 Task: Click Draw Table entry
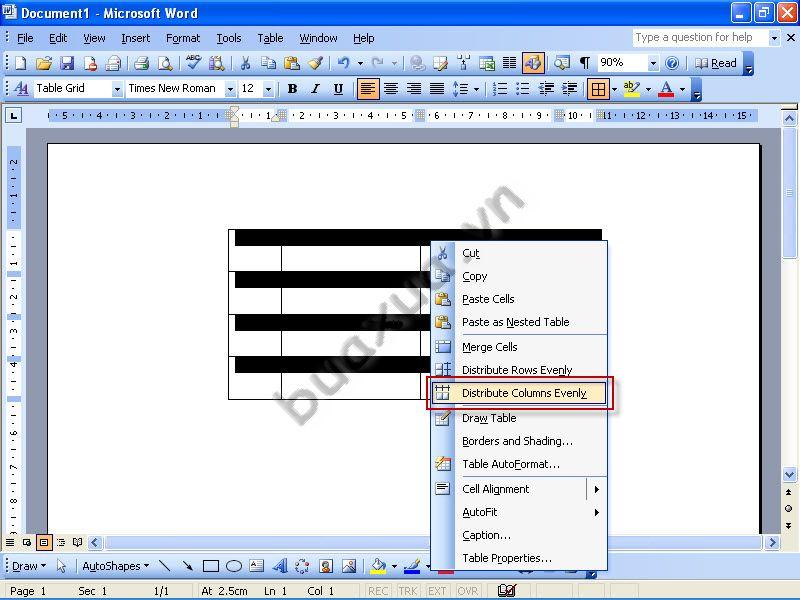click(520, 418)
